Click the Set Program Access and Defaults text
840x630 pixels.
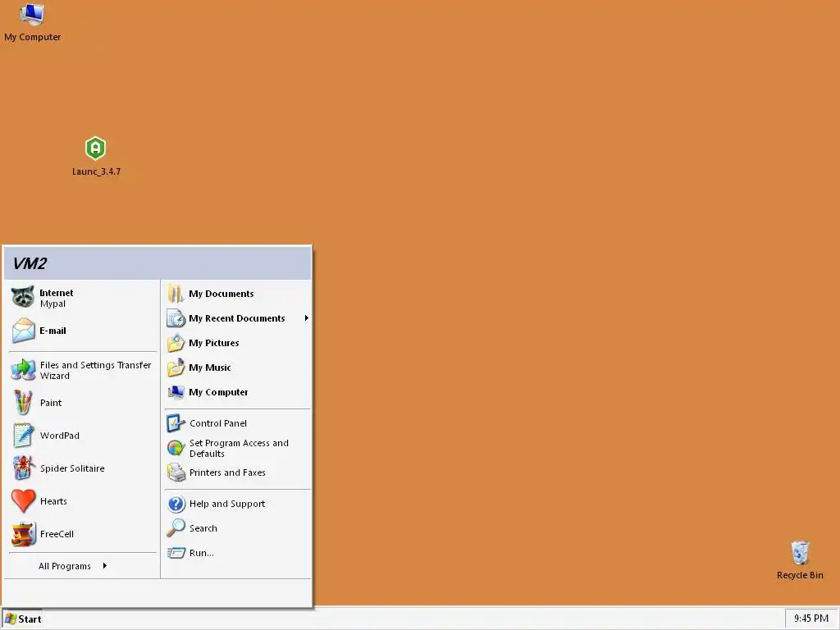pos(239,449)
